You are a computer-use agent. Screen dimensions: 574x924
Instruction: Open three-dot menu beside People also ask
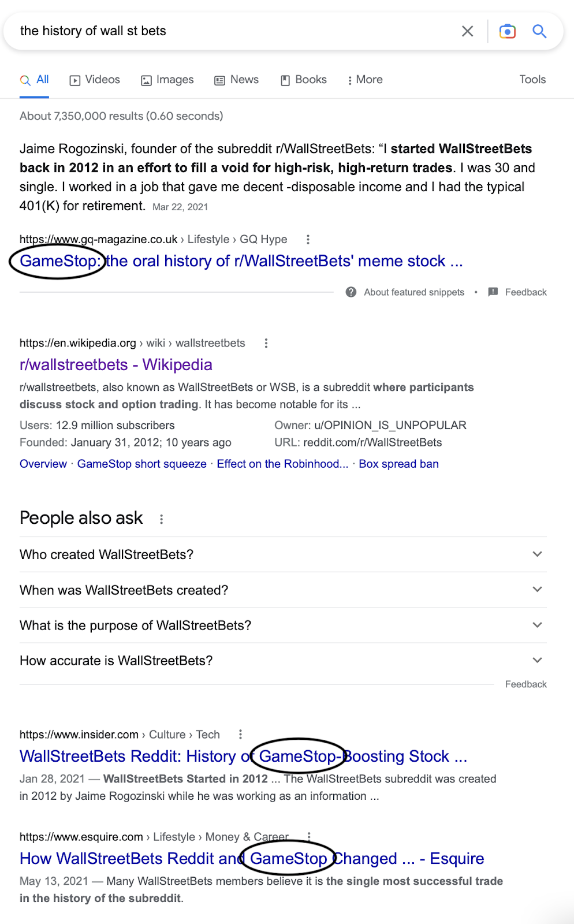(162, 519)
